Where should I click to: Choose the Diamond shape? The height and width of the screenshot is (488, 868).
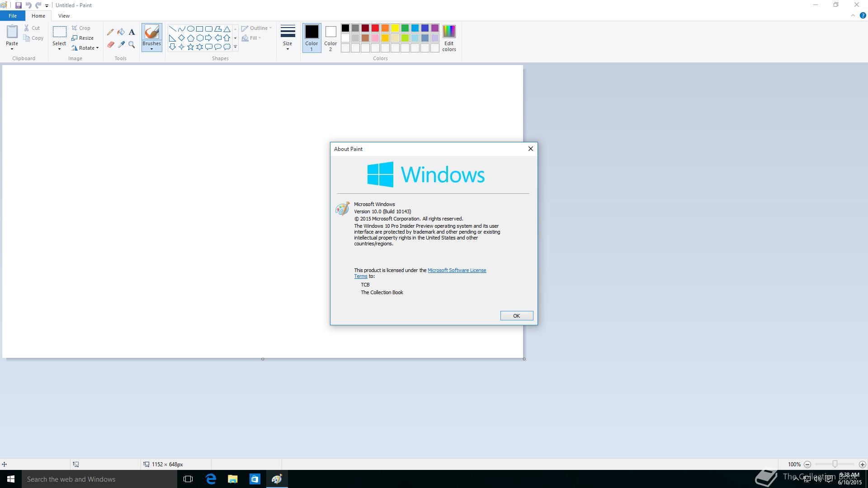(x=181, y=38)
